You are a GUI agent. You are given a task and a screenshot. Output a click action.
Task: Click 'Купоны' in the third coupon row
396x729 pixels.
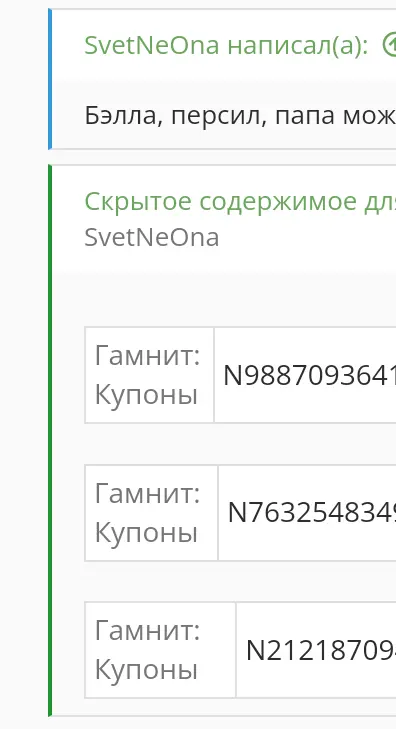[146, 670]
